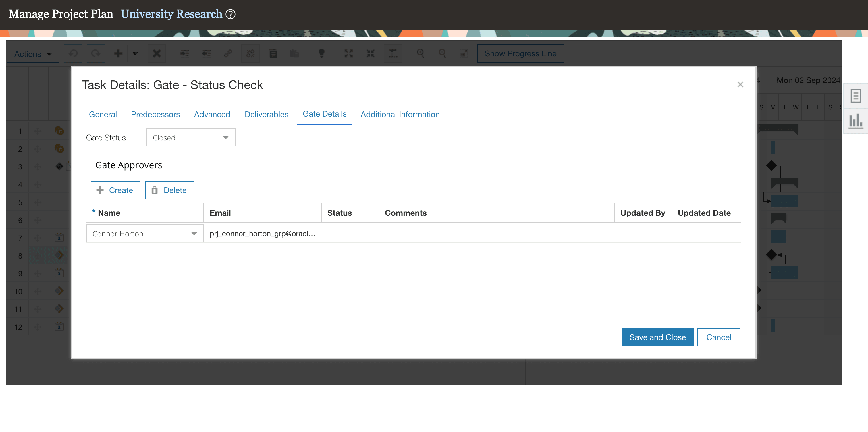Open the document panel icon on right sidebar
The width and height of the screenshot is (868, 432).
[x=856, y=96]
